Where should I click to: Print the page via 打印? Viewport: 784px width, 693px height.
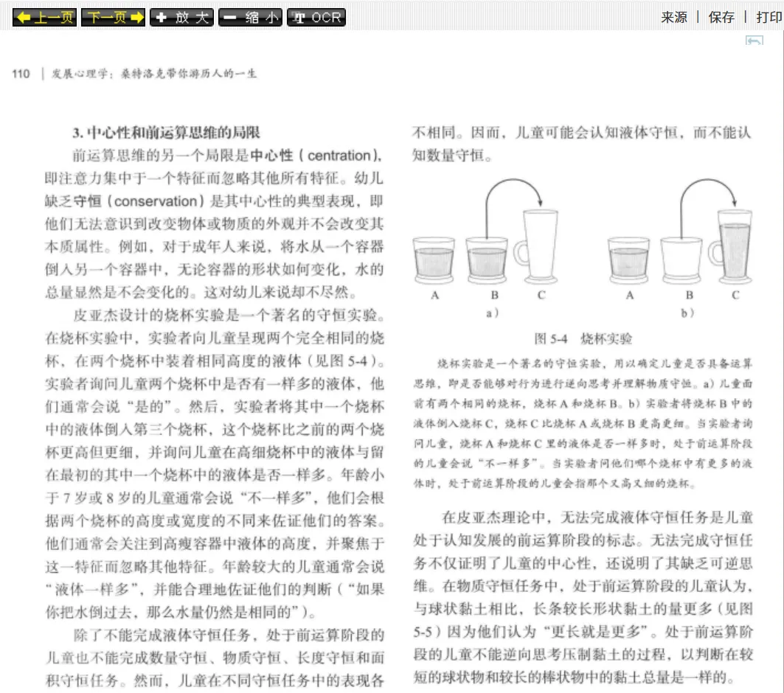tap(769, 18)
